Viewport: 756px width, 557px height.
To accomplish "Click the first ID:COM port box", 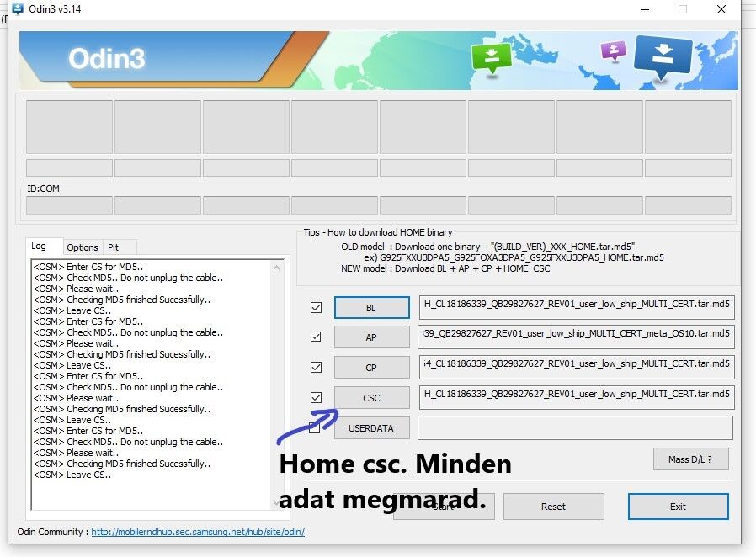I will pyautogui.click(x=69, y=204).
